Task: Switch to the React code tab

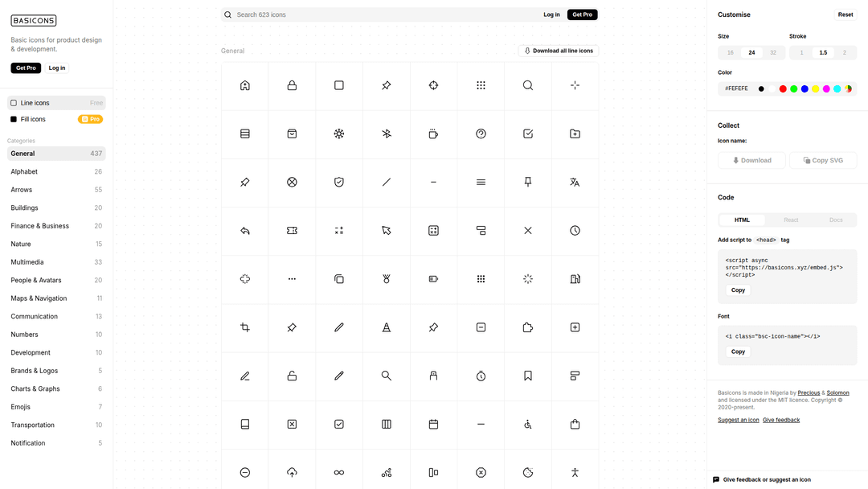Action: (791, 220)
